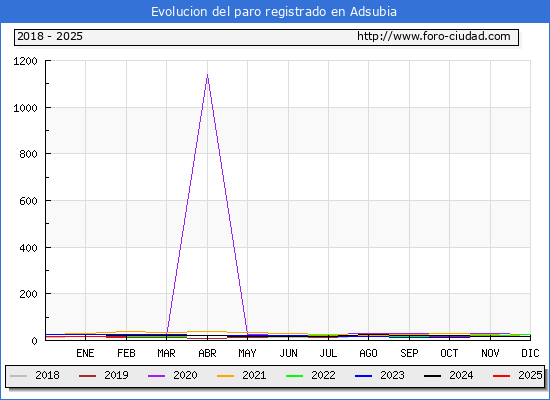Click the gray 2018 legend swatch
The image size is (550, 400).
click(x=19, y=376)
